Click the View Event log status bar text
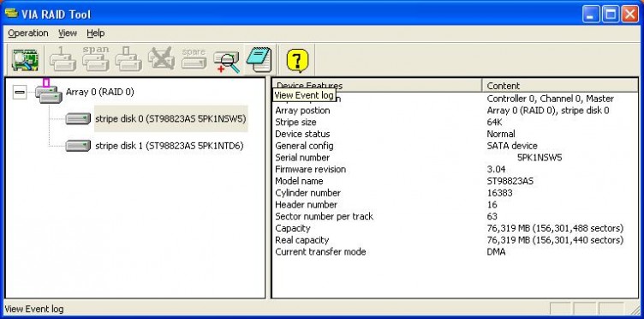644x319 pixels. pos(33,309)
